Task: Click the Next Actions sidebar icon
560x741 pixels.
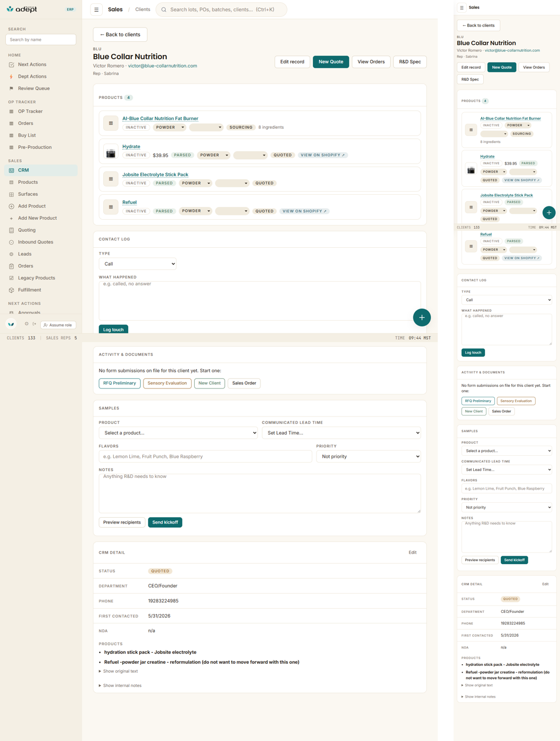Action: point(11,65)
